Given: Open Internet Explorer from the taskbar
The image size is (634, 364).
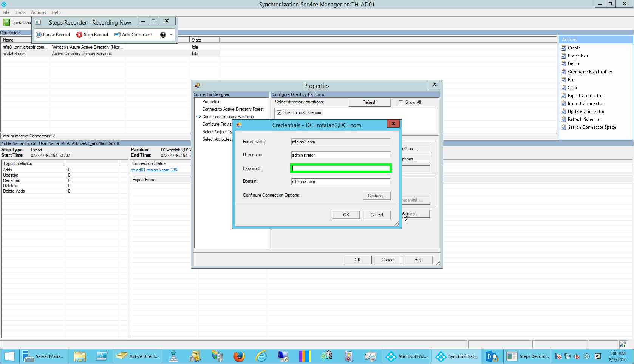Looking at the screenshot, I should pyautogui.click(x=261, y=356).
